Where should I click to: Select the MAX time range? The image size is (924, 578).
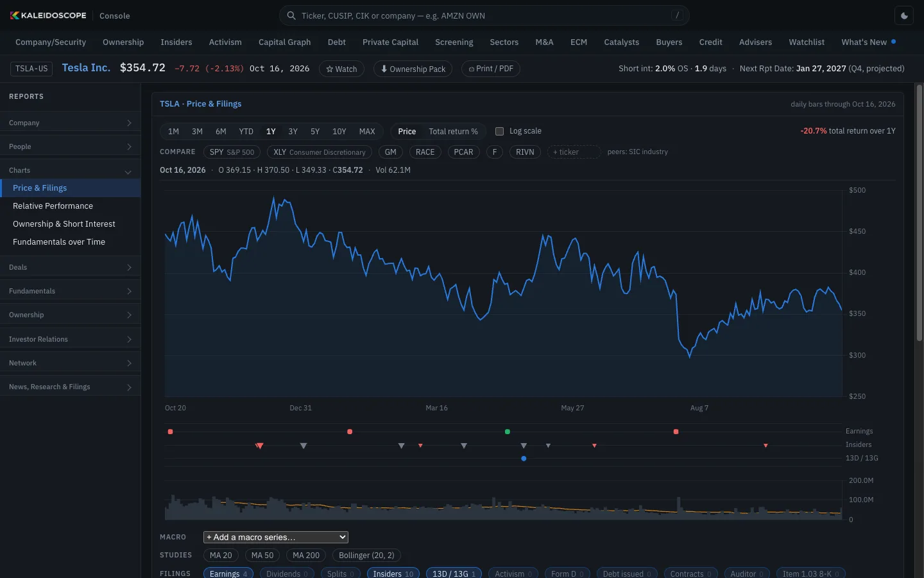click(x=367, y=131)
